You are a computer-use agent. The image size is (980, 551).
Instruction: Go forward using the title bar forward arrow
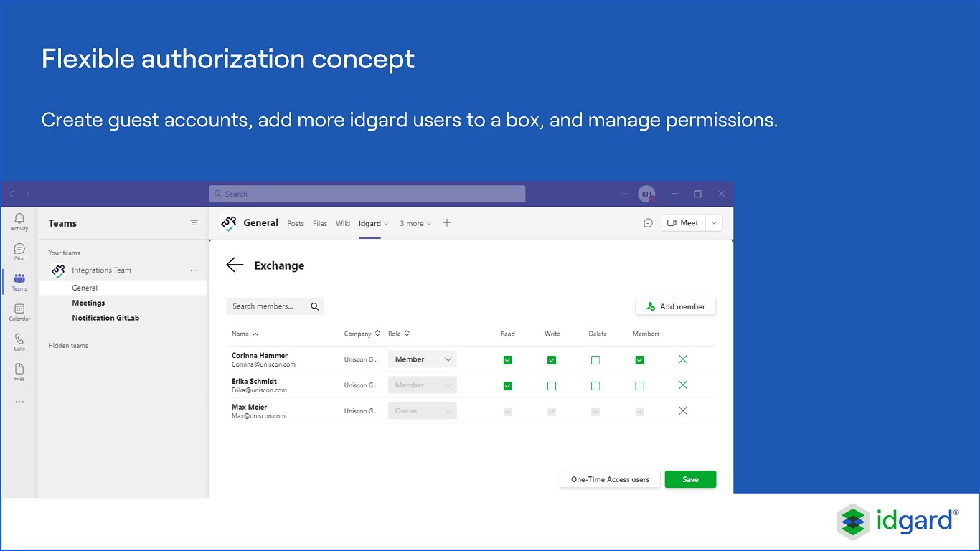tap(27, 194)
